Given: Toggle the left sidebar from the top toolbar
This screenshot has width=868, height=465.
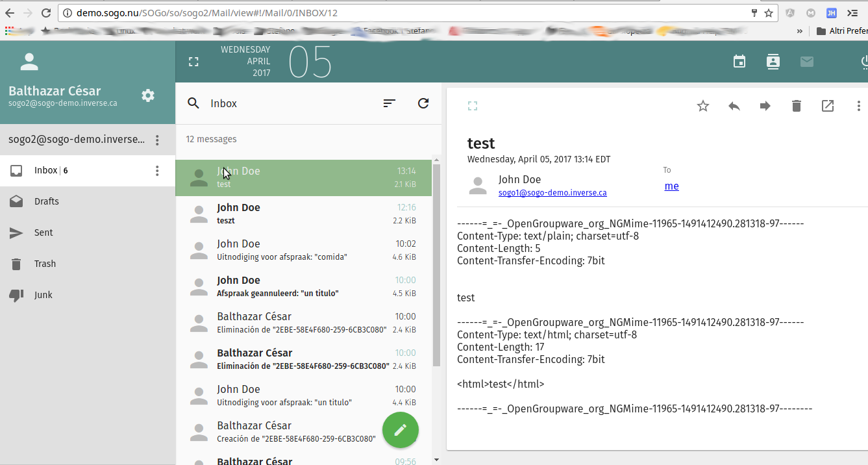Looking at the screenshot, I should (x=193, y=62).
